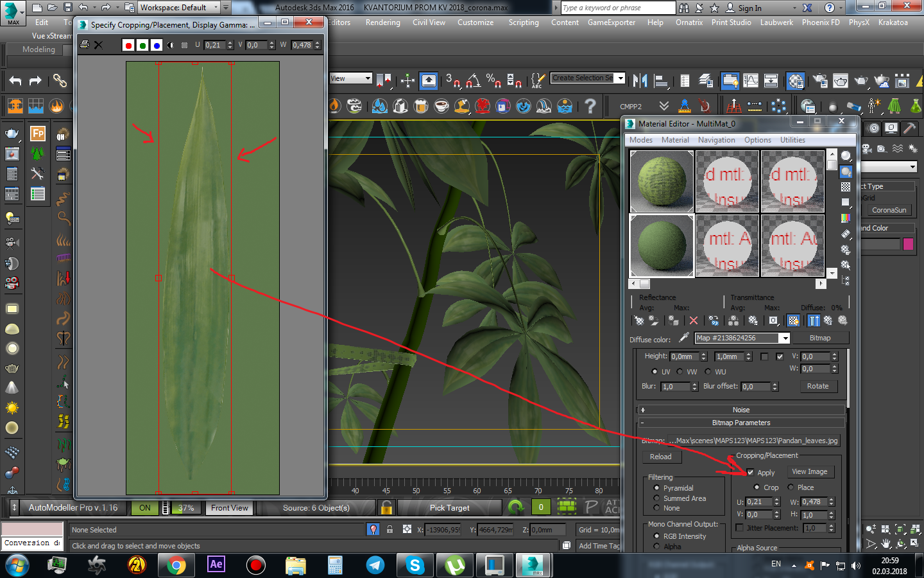Click the red X Reset Map icon
Viewport: 924px width, 578px height.
[693, 320]
